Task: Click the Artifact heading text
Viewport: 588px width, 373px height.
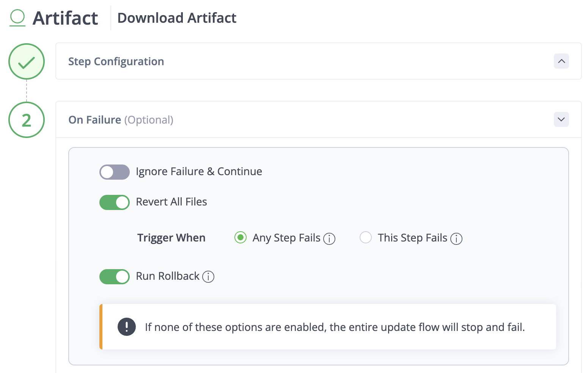Action: tap(65, 18)
